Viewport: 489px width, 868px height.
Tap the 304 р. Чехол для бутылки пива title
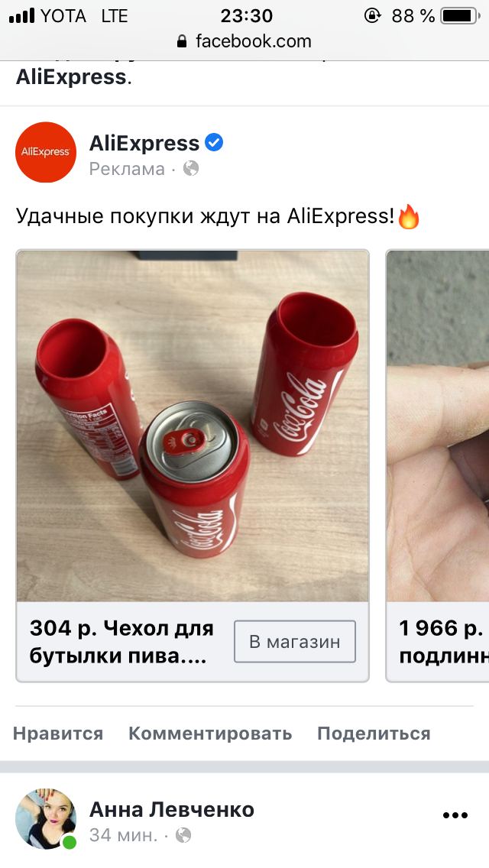(x=121, y=642)
